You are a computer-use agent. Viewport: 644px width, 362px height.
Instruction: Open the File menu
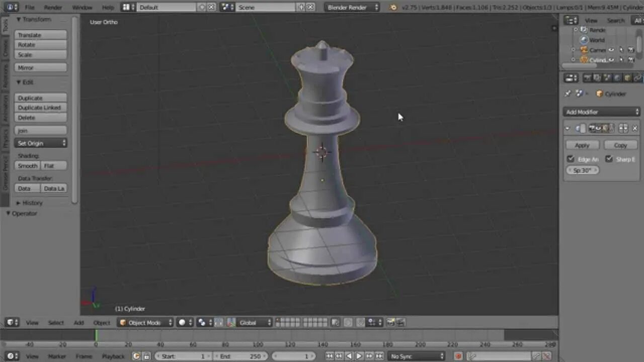click(30, 7)
